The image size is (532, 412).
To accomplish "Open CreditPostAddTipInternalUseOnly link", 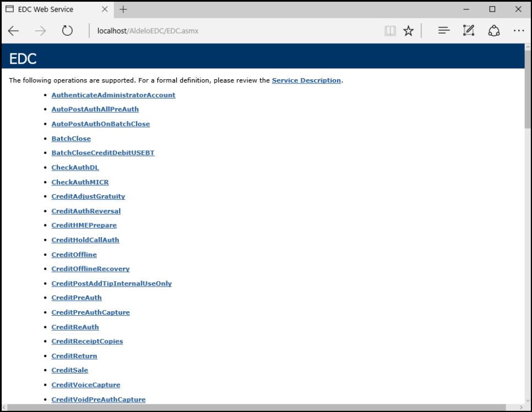I will (x=112, y=284).
